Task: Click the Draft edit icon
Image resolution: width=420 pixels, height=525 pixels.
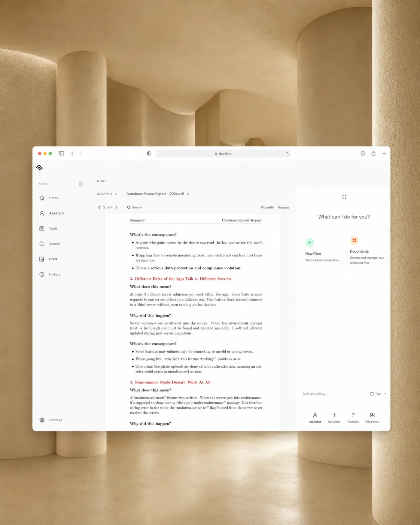Action: coord(42,259)
